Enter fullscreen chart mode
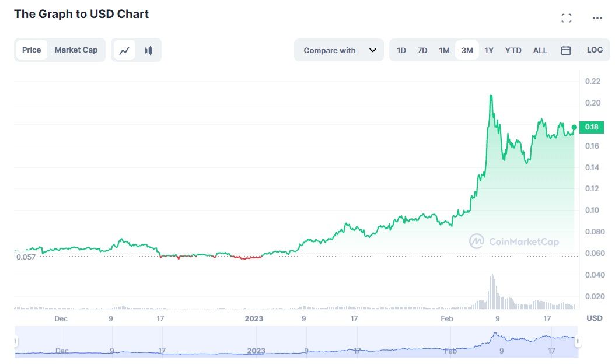This screenshot has height=364, width=615. [567, 18]
